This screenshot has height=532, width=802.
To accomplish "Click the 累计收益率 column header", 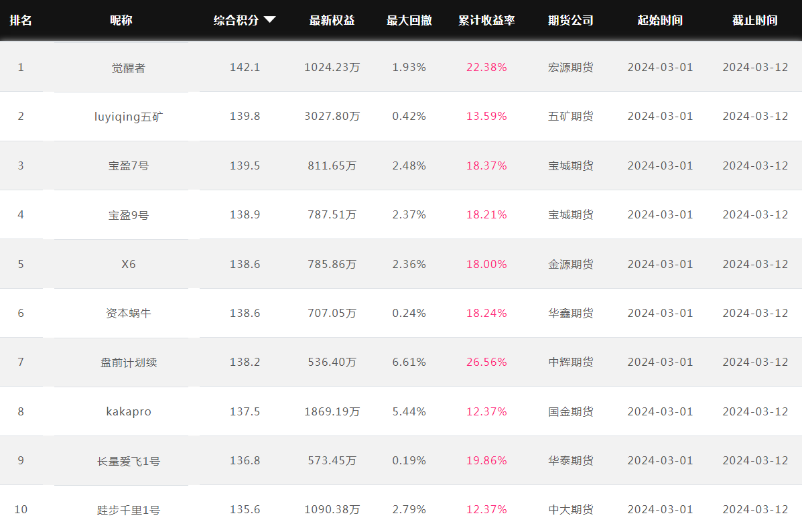I will [x=486, y=21].
